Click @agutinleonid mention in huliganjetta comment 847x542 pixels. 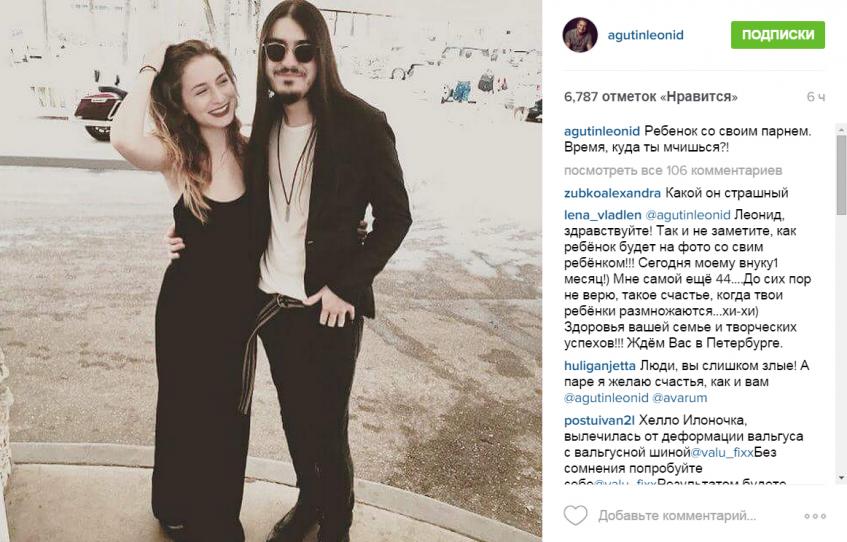[x=606, y=398]
